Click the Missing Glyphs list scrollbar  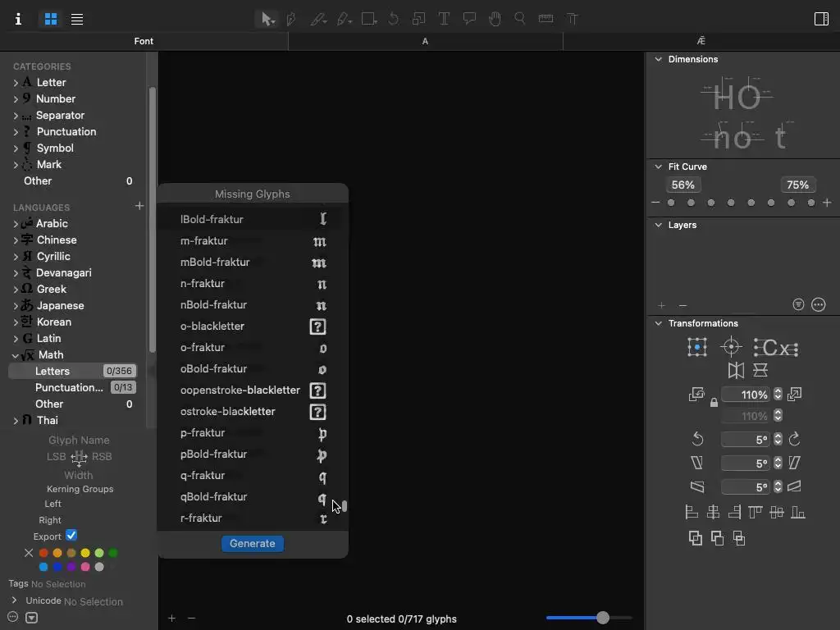tap(345, 505)
